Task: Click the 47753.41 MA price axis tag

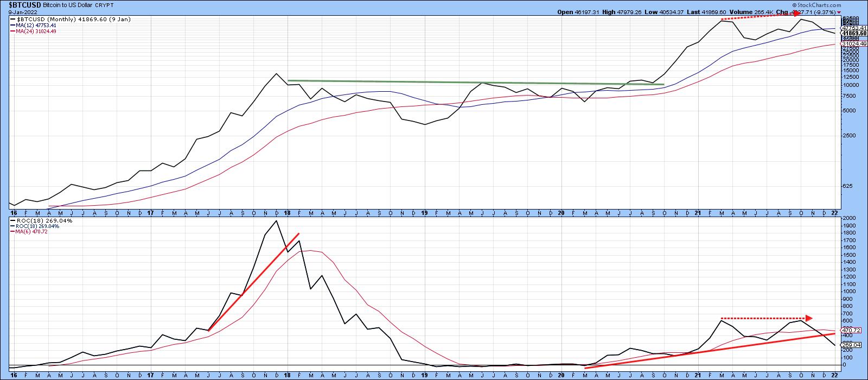Action: point(853,28)
